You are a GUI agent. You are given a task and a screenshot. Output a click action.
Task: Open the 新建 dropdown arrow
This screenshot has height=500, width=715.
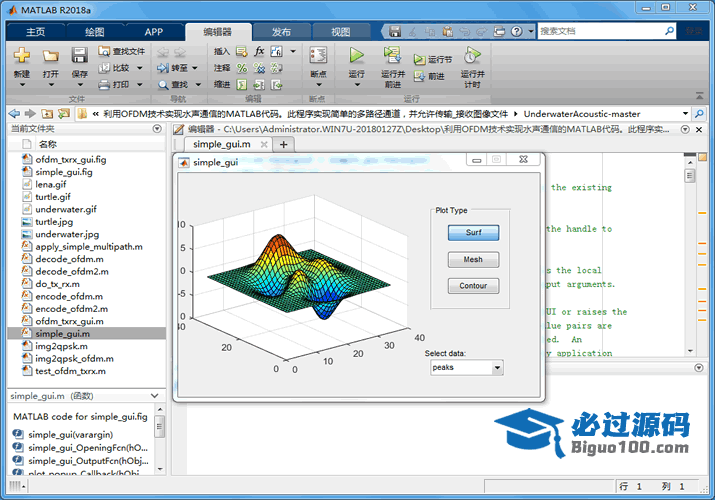22,85
